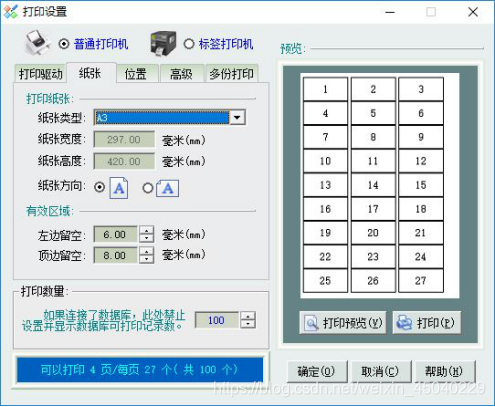Switch to 多份打印 tab

(x=232, y=74)
